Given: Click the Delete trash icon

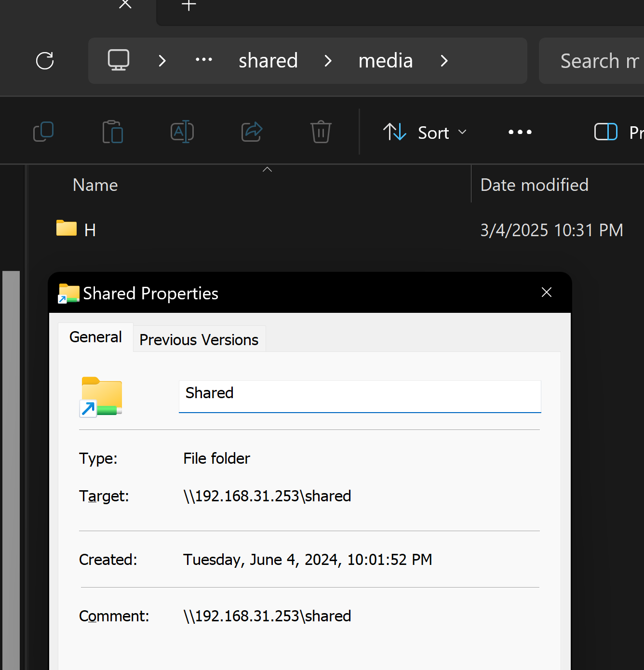Looking at the screenshot, I should 321,132.
